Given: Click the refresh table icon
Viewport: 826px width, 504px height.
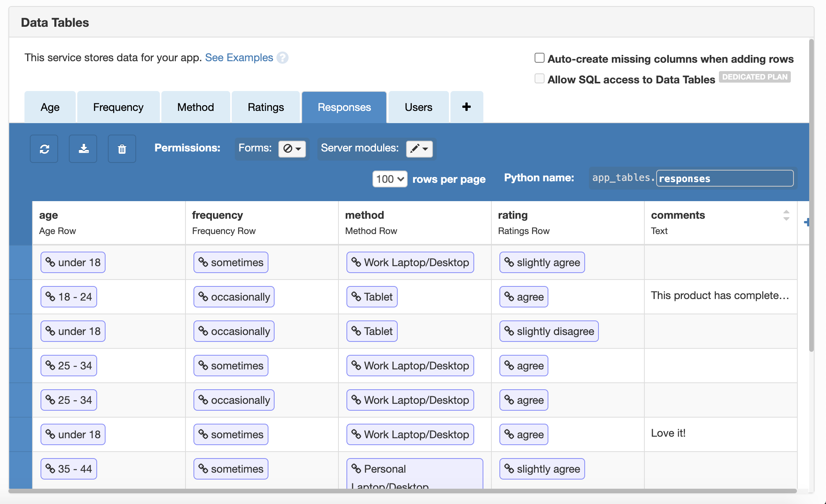Looking at the screenshot, I should [x=44, y=149].
